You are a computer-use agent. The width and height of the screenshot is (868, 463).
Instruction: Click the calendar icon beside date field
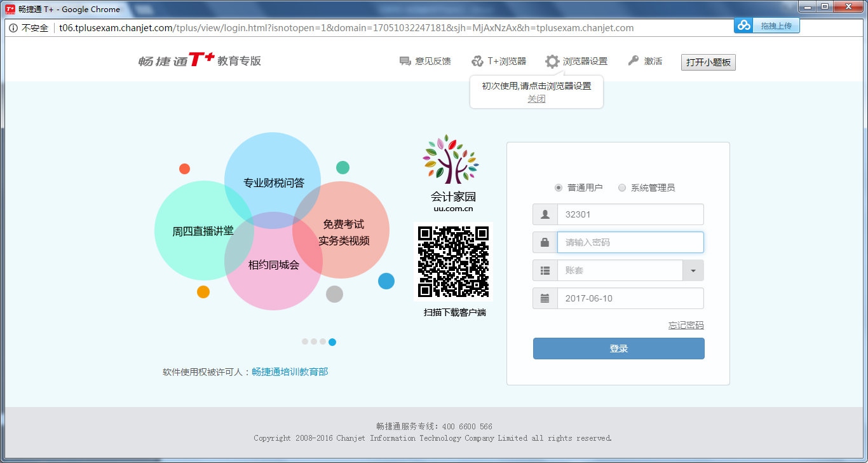[x=545, y=298]
